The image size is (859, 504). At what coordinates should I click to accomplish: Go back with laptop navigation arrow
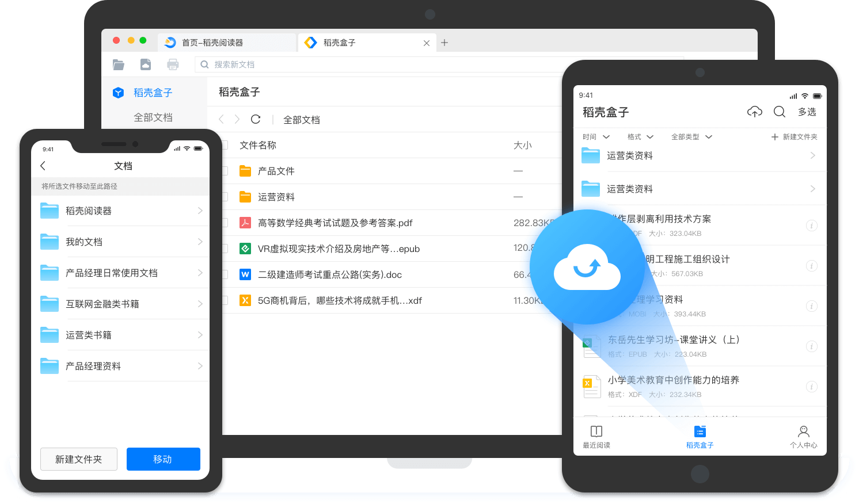click(222, 119)
